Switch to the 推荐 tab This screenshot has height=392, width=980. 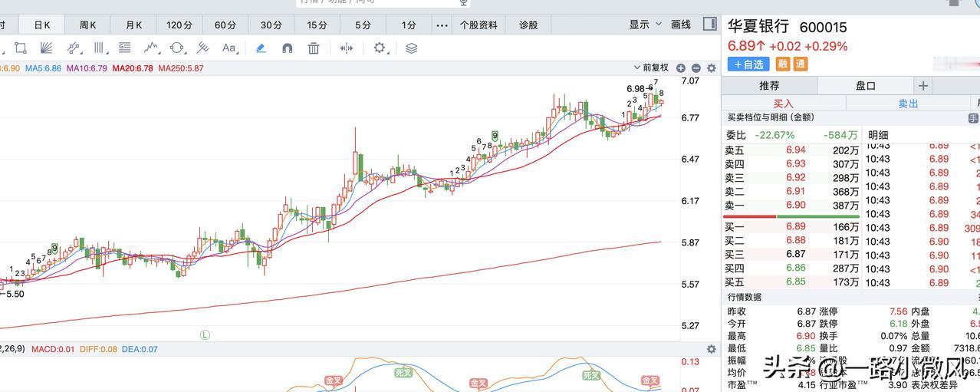point(769,86)
